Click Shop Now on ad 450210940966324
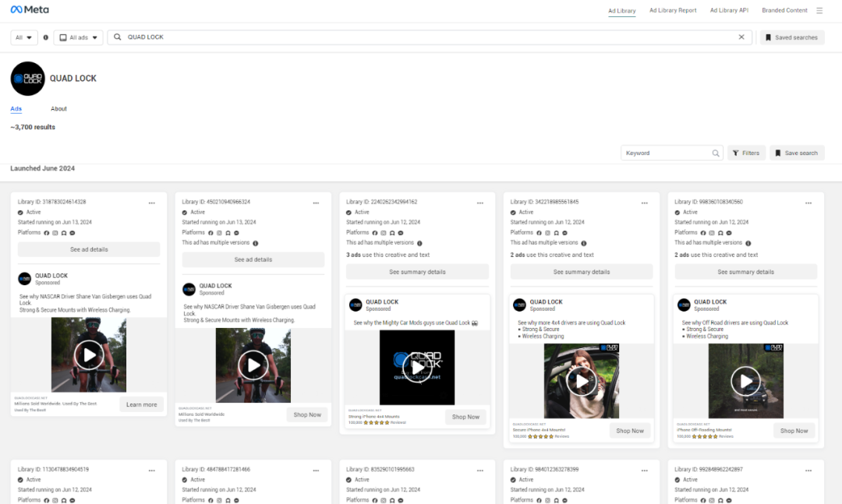 [307, 415]
